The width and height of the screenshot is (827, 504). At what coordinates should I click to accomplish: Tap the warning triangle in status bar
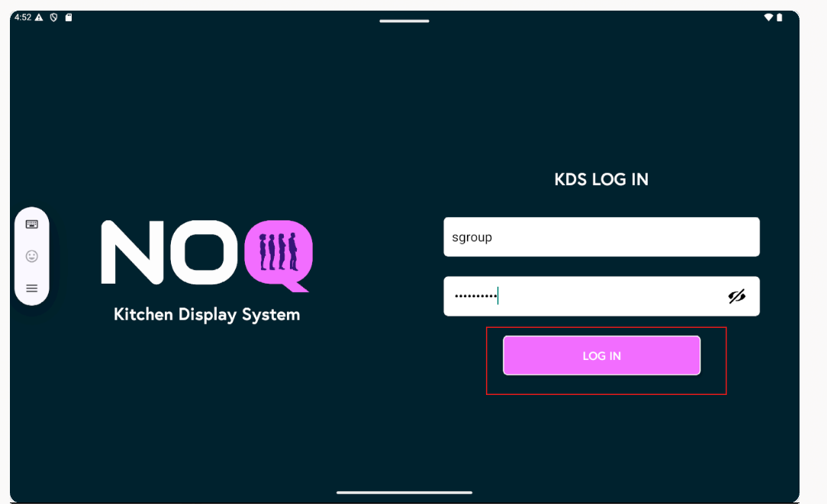(39, 17)
